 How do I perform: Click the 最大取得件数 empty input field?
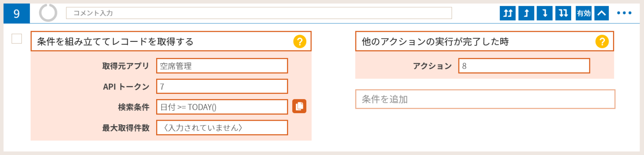tap(222, 128)
